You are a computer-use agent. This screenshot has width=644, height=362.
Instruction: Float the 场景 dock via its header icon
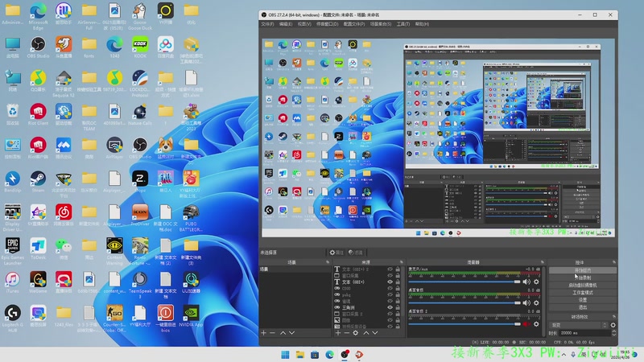pyautogui.click(x=328, y=262)
